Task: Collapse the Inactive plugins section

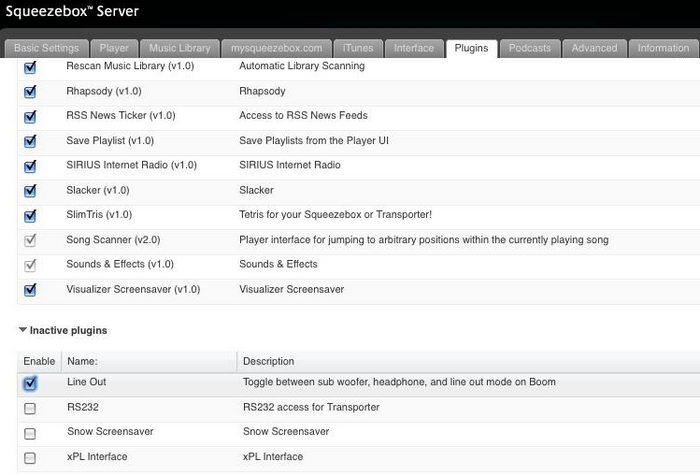Action: (23, 330)
